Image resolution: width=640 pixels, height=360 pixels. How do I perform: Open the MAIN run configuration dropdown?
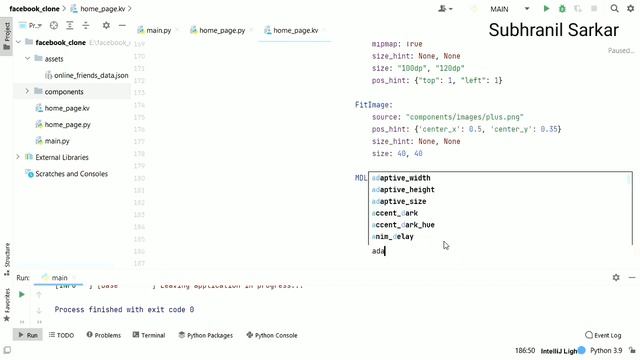[x=509, y=9]
